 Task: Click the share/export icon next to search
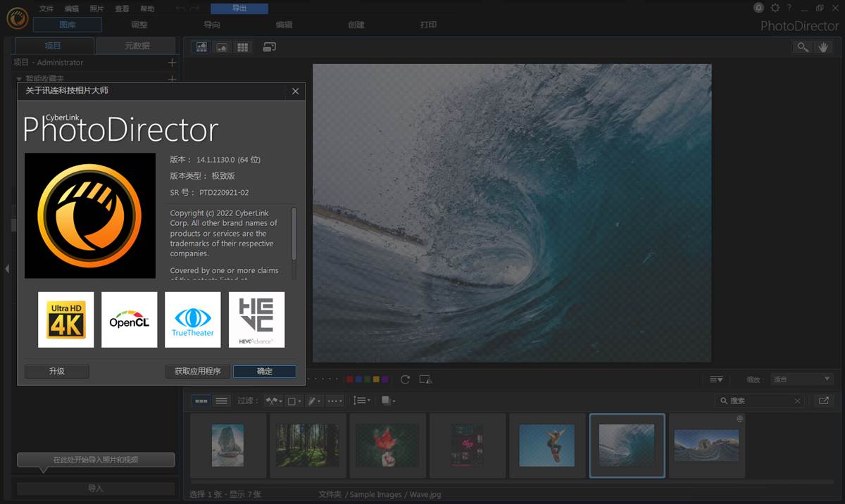click(822, 401)
